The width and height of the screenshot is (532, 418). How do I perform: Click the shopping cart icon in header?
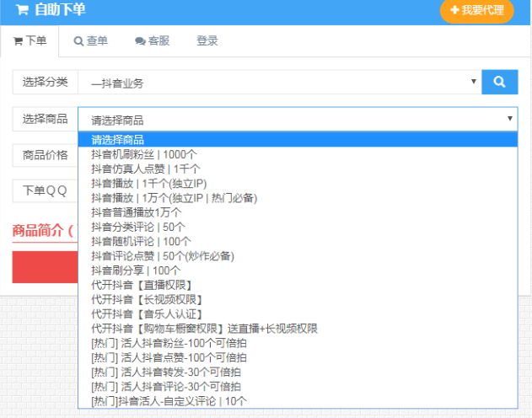(22, 10)
